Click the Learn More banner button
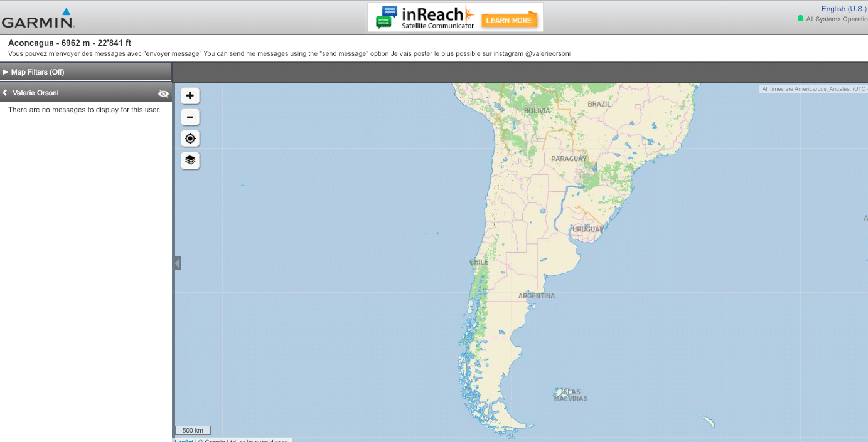868x442 pixels. point(508,20)
